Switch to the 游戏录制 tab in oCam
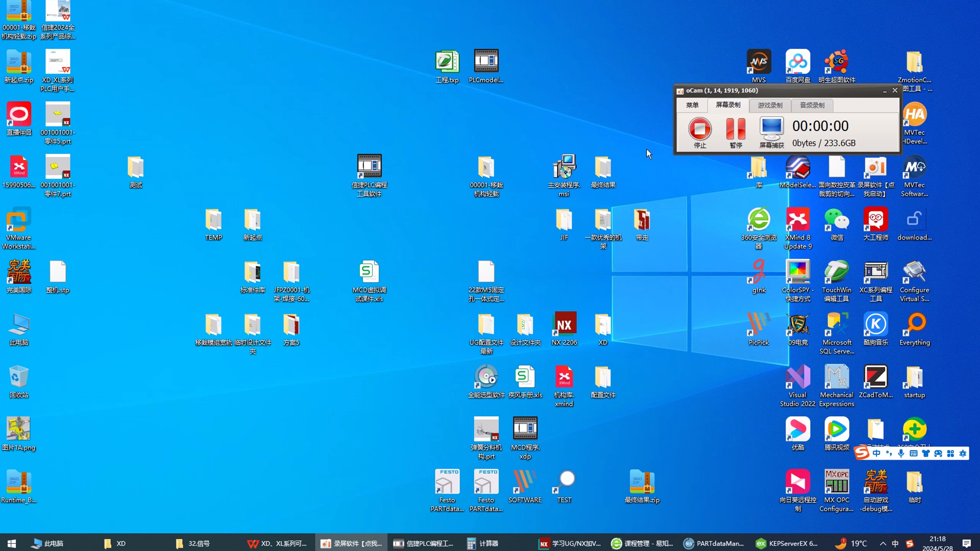The image size is (980, 551). (x=770, y=105)
